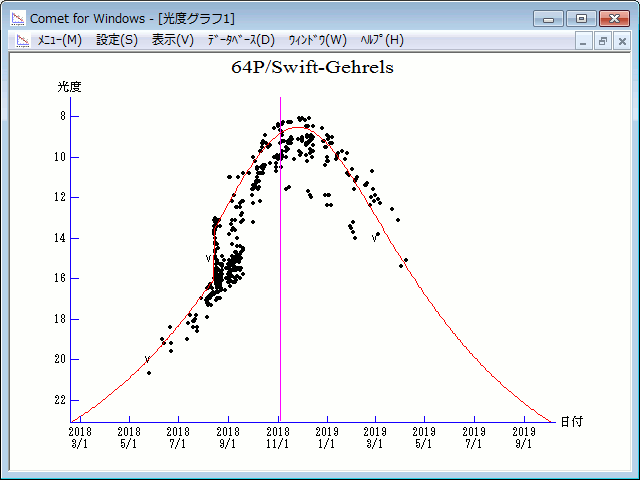The width and height of the screenshot is (640, 480).
Task: Click the Comet for Windows title bar icon
Action: click(19, 18)
